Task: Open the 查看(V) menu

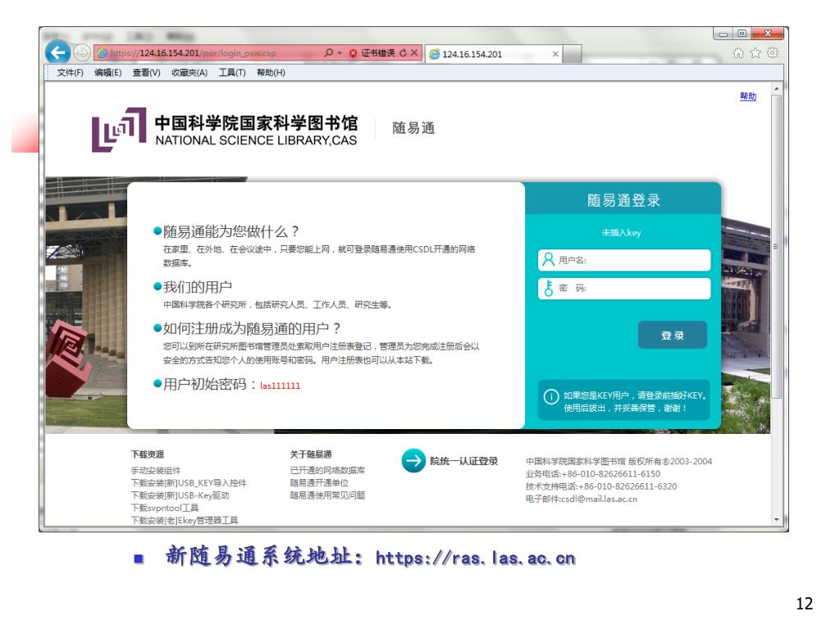Action: [x=146, y=73]
